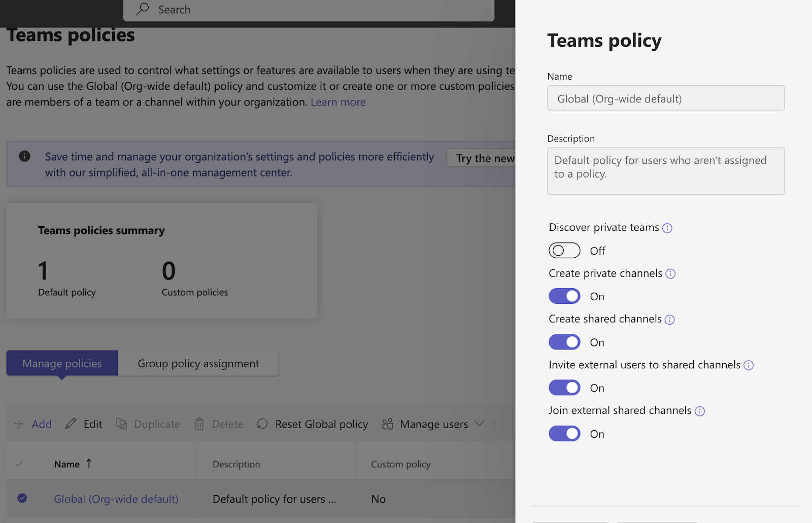Click the Duplicate copy icon
This screenshot has width=812, height=523.
tap(121, 424)
